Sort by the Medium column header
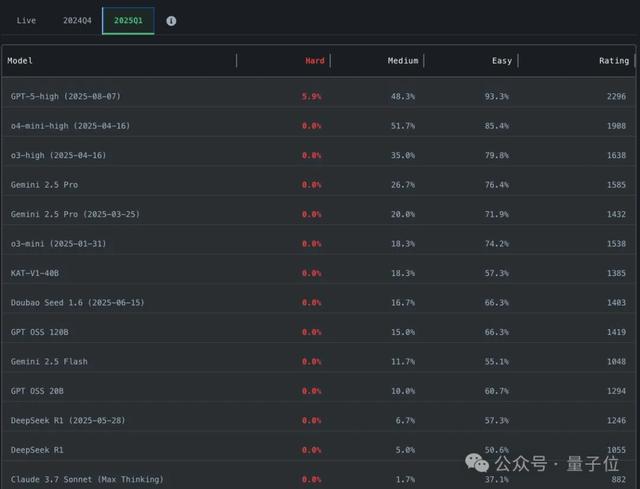Image resolution: width=640 pixels, height=489 pixels. (403, 60)
